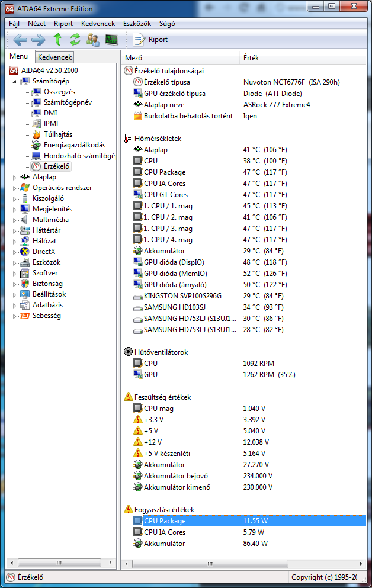Click the Érték column header

tap(303, 58)
